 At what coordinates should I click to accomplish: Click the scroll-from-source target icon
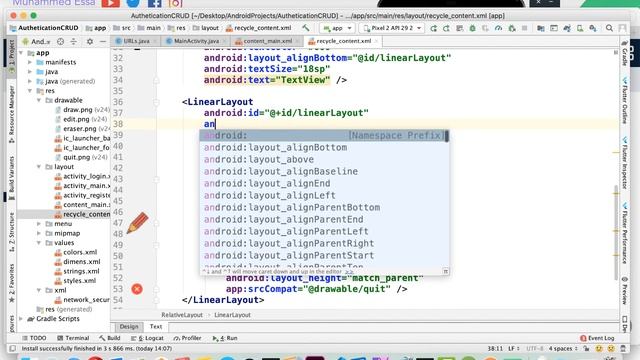(60, 41)
